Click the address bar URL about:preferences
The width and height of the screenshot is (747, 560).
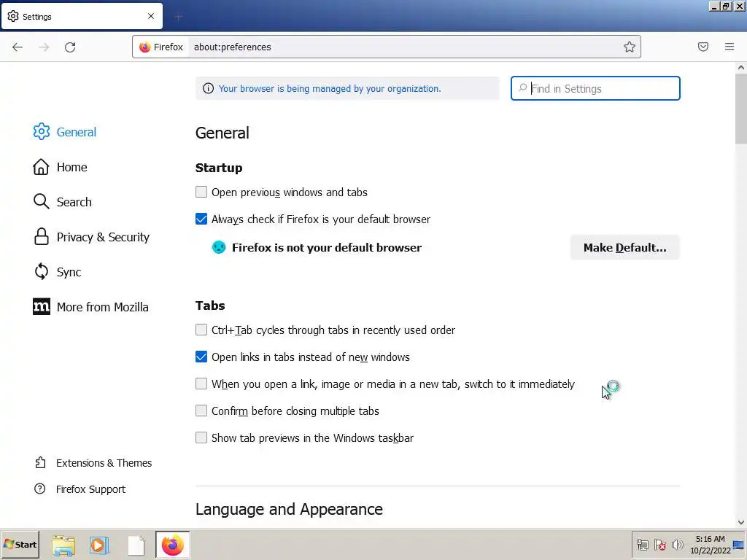(x=233, y=47)
